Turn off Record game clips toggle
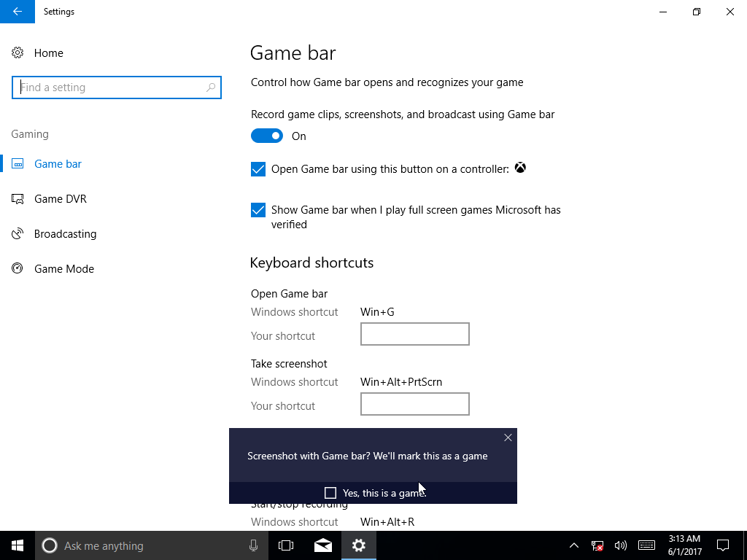The height and width of the screenshot is (560, 747). 267,136
